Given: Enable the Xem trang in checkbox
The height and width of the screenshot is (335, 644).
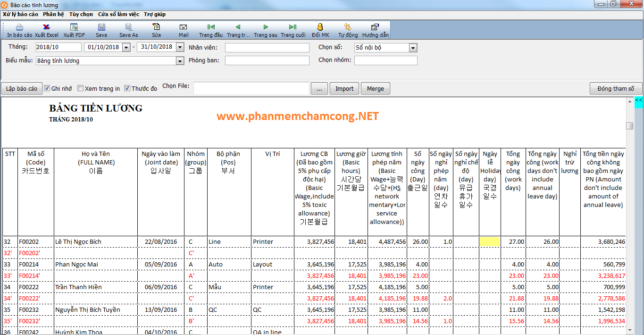Looking at the screenshot, I should point(81,88).
